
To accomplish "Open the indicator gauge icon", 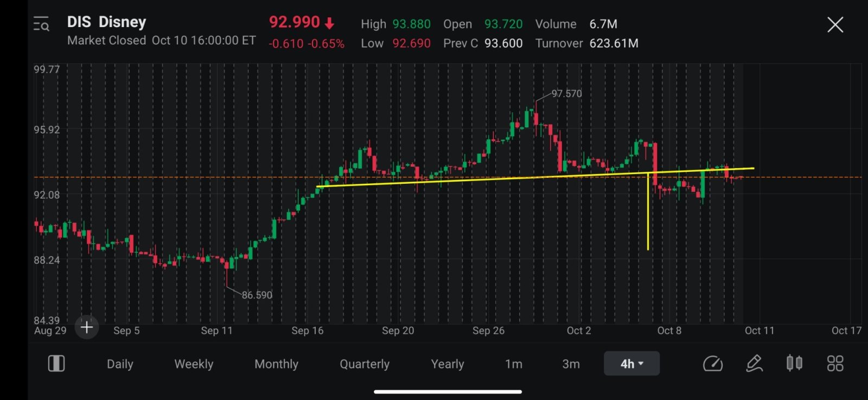I will [x=713, y=364].
